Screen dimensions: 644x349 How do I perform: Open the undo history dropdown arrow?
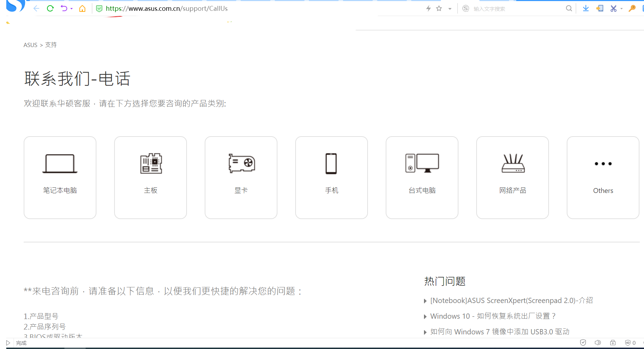(x=71, y=9)
